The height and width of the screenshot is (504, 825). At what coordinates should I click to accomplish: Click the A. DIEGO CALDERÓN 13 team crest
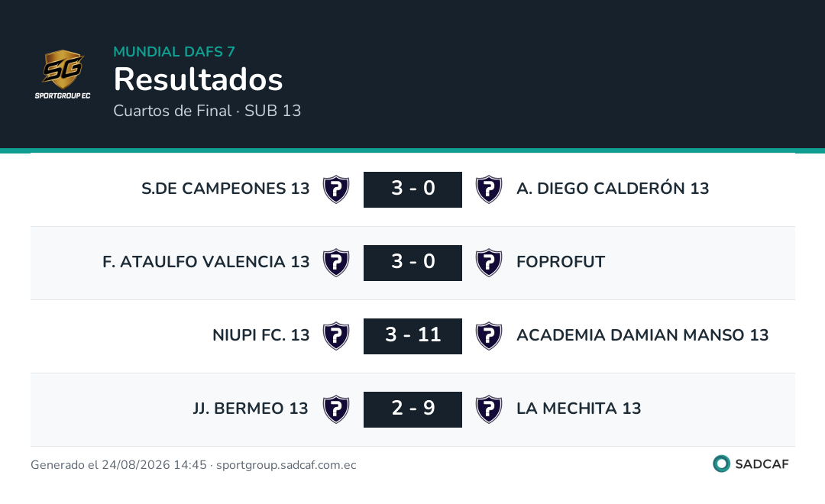click(x=489, y=189)
